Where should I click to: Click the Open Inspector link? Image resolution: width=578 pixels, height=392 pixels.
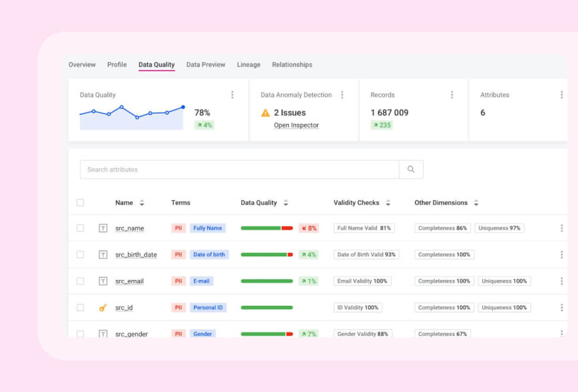click(x=296, y=125)
